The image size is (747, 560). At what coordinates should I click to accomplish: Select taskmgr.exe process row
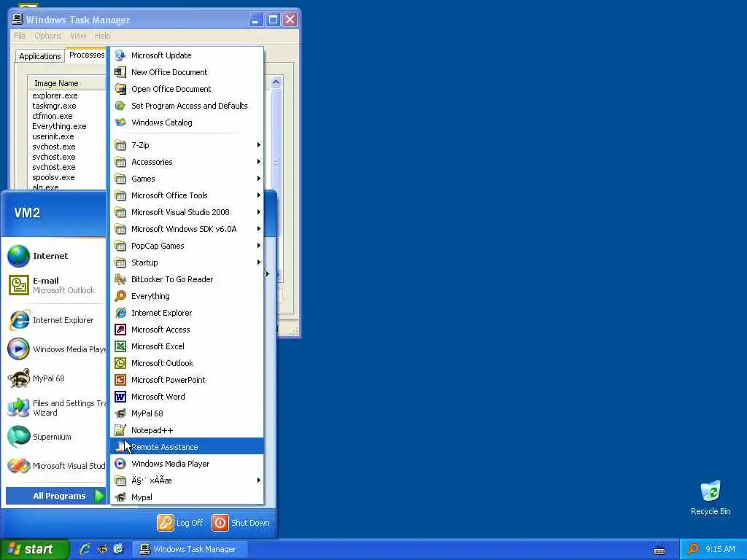pyautogui.click(x=54, y=106)
